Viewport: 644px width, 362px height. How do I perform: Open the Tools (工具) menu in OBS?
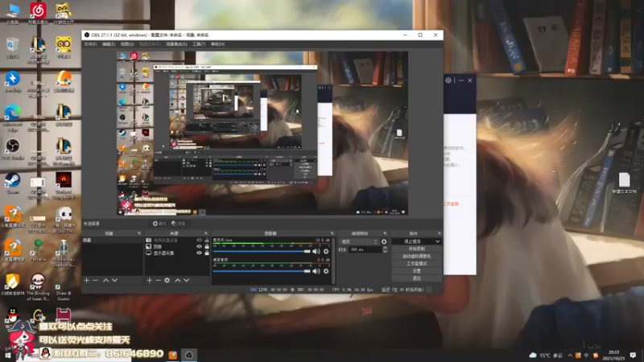point(199,44)
